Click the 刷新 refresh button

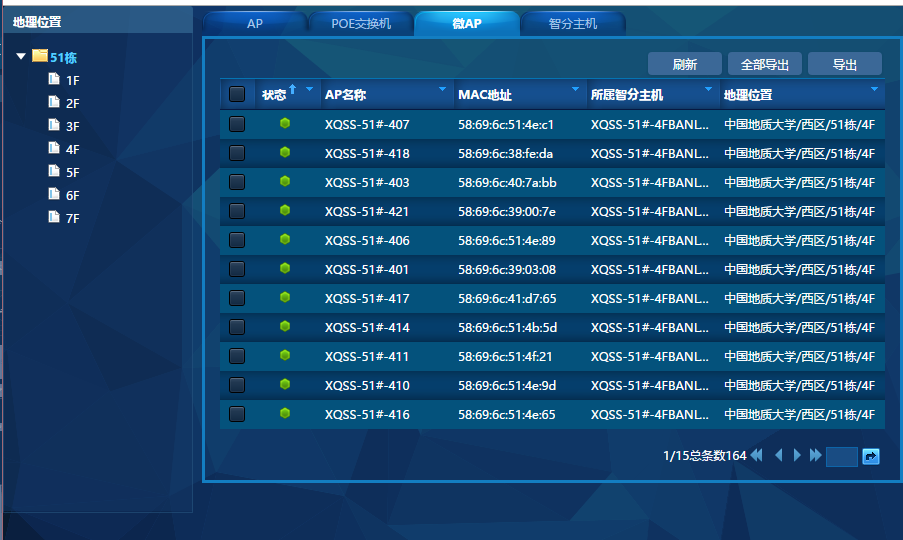684,64
